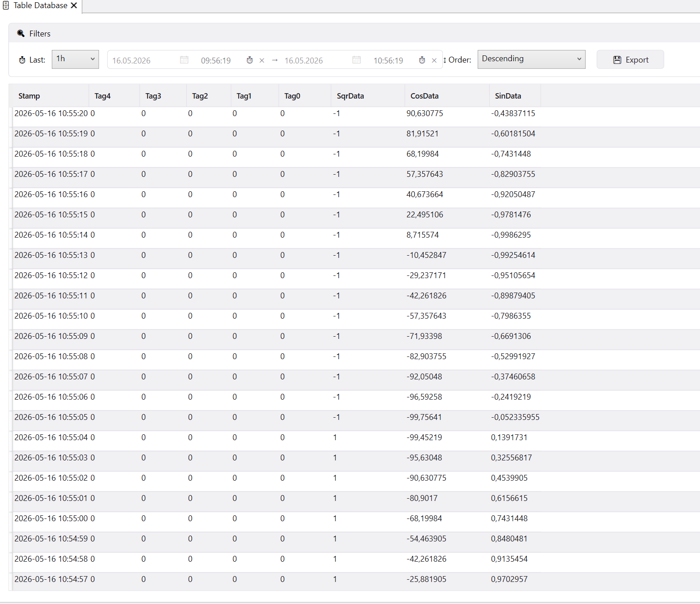Clear the start date-time with X
The image size is (700, 604).
pos(262,60)
